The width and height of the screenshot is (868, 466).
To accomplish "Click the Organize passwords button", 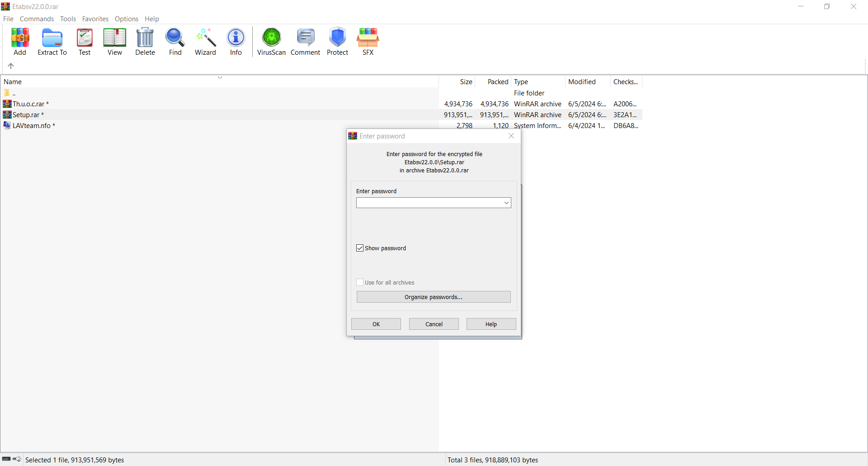I will click(433, 297).
